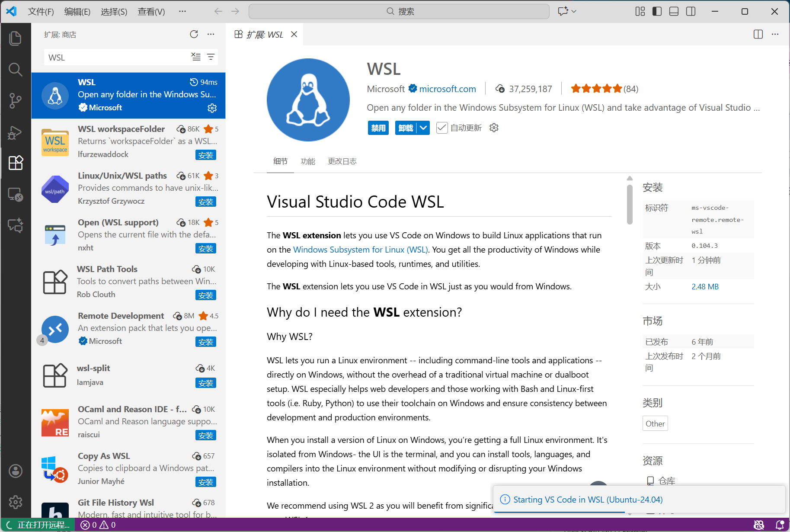The height and width of the screenshot is (532, 790).
Task: Open Copilot chat menu in title bar
Action: point(567,11)
